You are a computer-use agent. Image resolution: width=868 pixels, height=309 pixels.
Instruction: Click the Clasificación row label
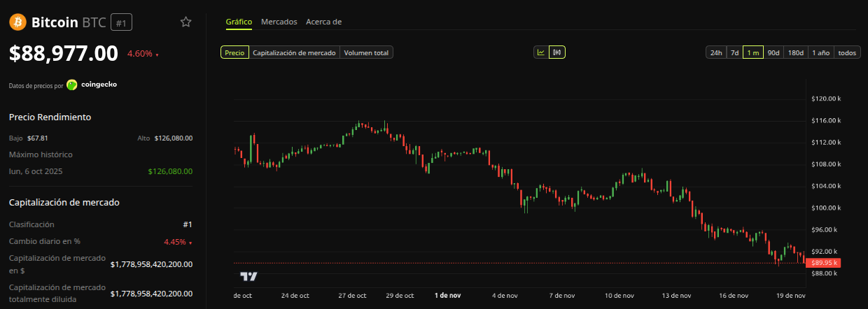pos(31,224)
